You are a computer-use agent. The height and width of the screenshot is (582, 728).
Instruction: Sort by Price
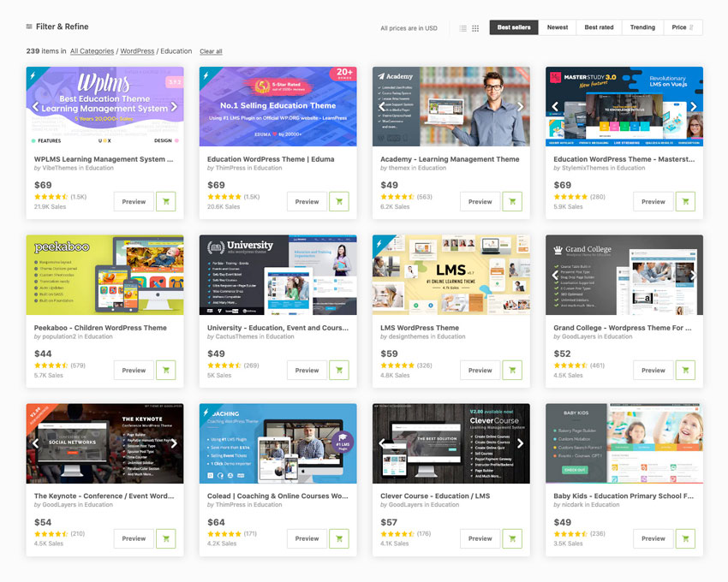point(683,27)
